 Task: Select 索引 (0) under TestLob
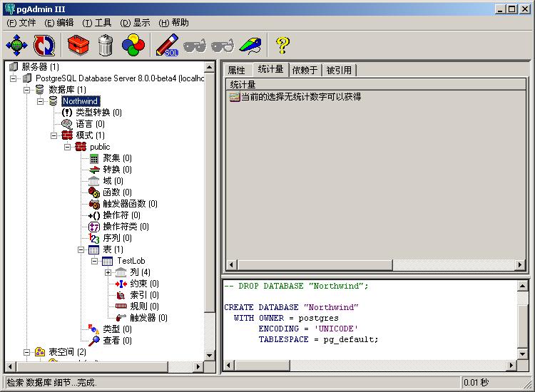point(144,295)
